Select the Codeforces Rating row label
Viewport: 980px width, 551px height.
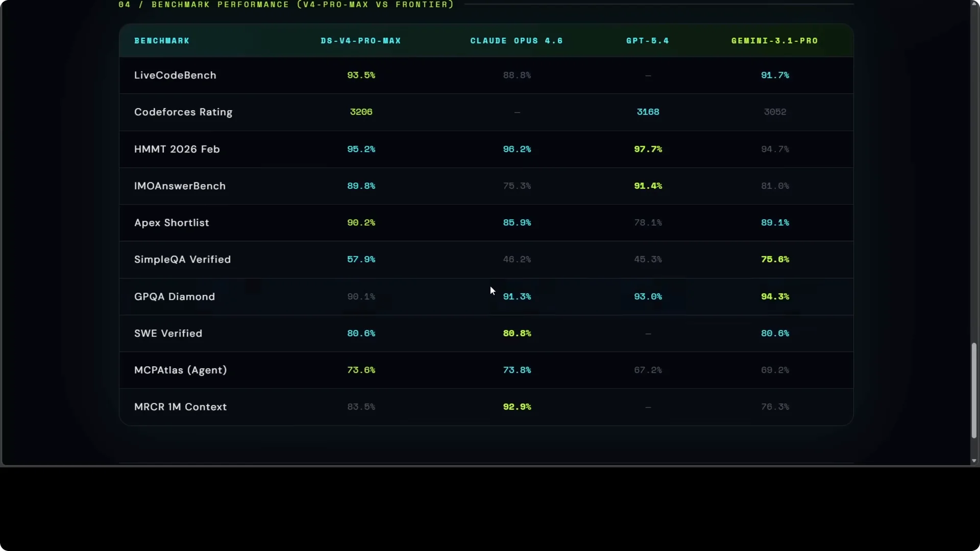pos(183,112)
